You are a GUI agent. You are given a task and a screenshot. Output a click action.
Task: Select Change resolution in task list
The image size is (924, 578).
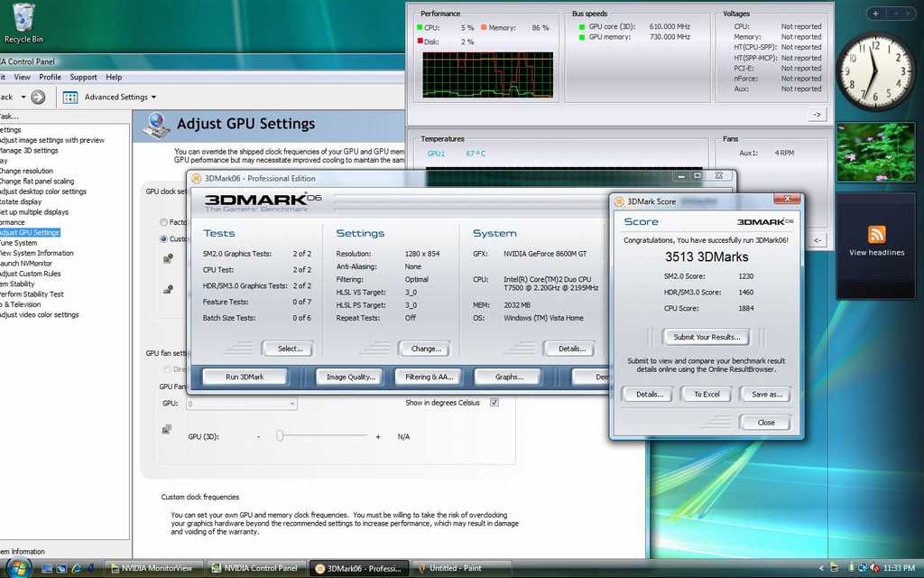click(26, 171)
